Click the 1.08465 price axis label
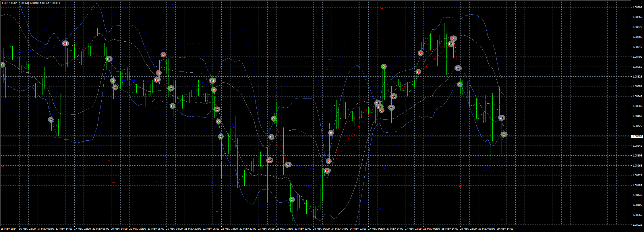The width and height of the screenshot is (644, 232). point(637,116)
